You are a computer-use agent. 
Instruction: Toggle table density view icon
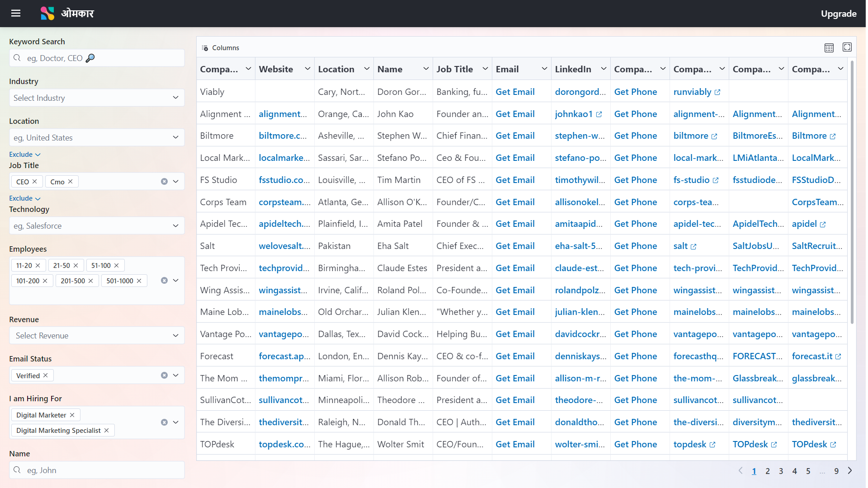tap(829, 48)
